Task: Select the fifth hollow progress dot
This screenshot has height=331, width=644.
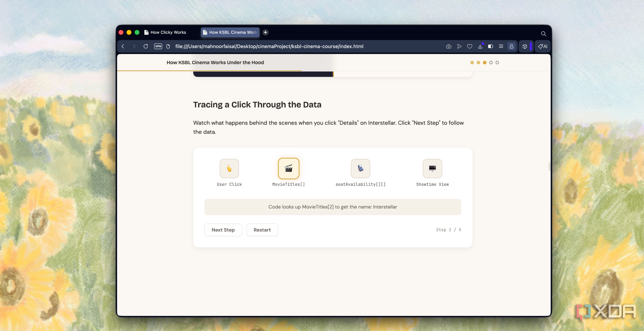Action: pos(497,62)
